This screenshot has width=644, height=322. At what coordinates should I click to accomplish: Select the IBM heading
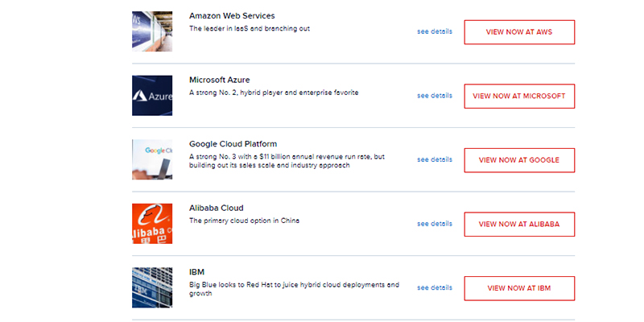tap(197, 272)
